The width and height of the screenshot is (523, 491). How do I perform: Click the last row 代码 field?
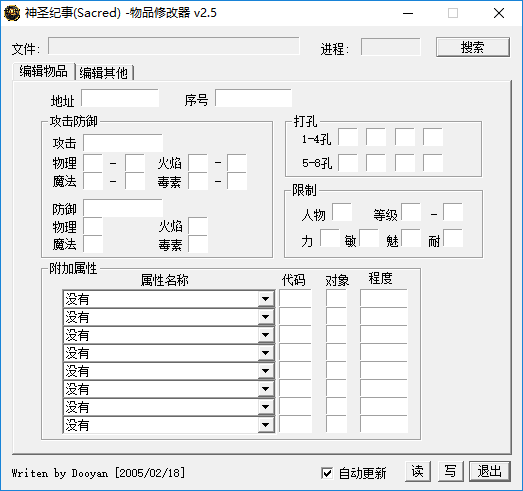pyautogui.click(x=296, y=424)
